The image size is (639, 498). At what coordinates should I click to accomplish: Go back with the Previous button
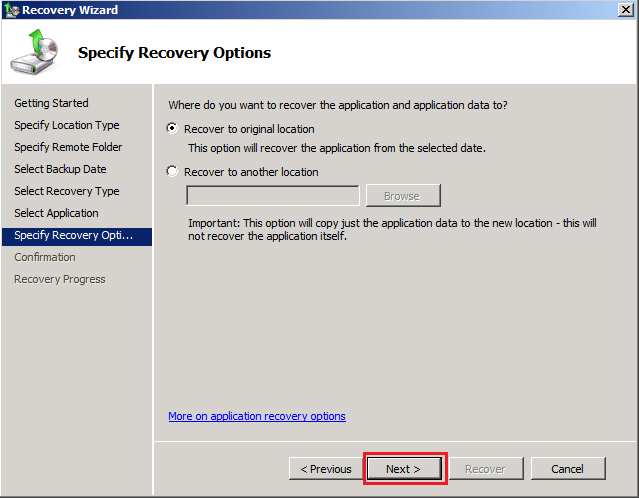[325, 468]
